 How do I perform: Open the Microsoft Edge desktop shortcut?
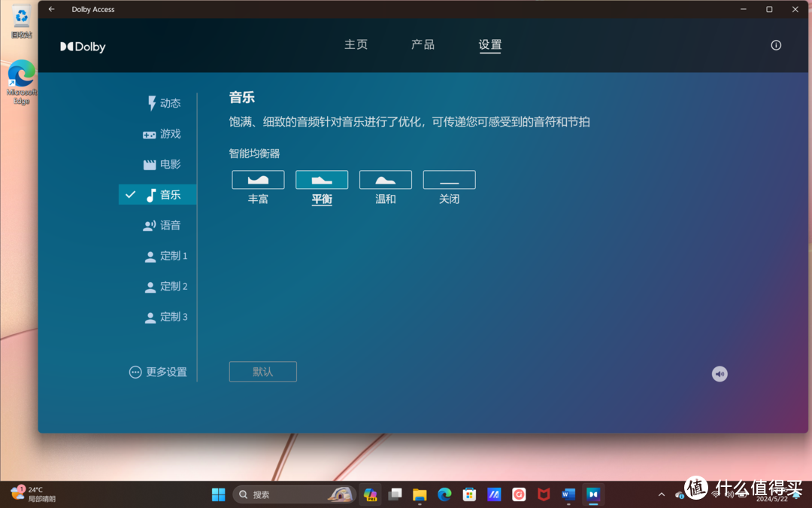tap(21, 82)
